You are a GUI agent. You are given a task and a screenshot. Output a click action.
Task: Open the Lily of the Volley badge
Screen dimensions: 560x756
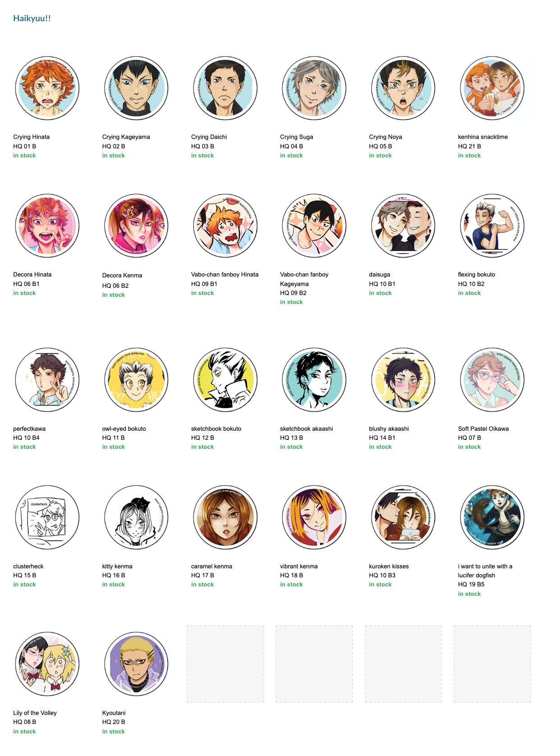point(47,664)
